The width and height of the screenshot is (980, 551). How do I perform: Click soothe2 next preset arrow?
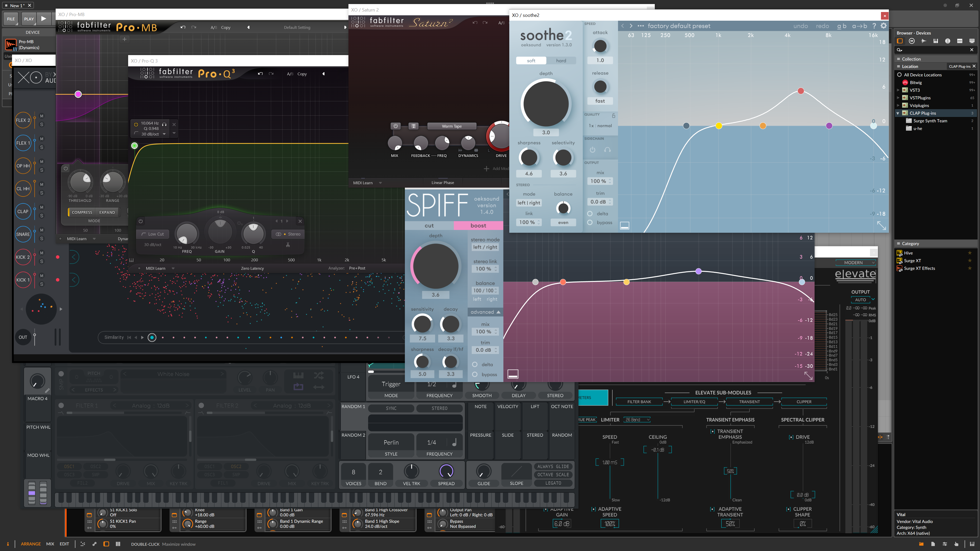tap(631, 26)
